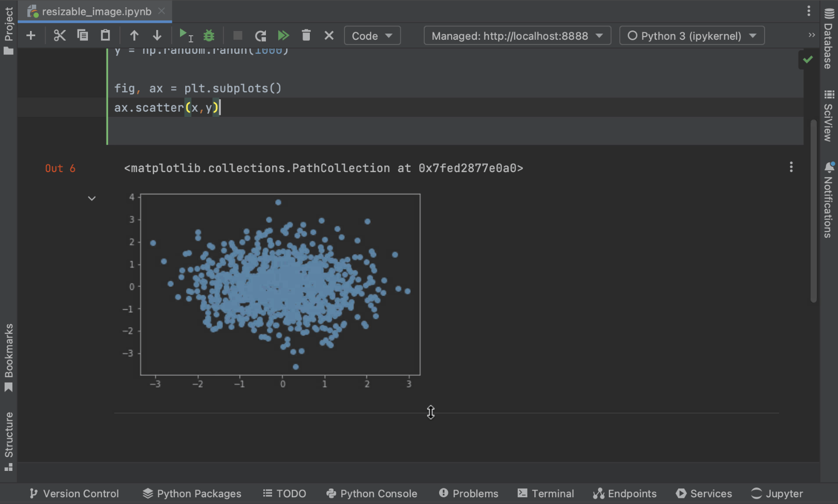This screenshot has height=504, width=838.
Task: Debug the cell with bug icon
Action: 209,36
